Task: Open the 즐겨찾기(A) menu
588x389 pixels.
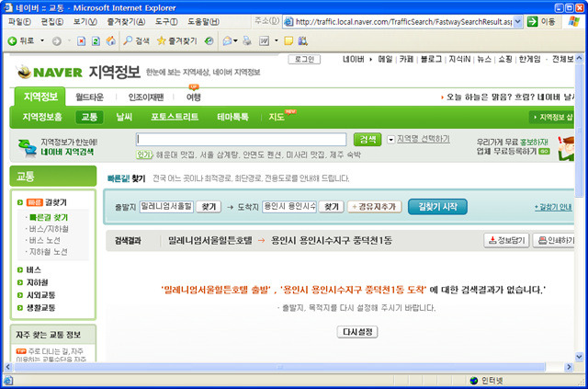Action: coord(126,22)
